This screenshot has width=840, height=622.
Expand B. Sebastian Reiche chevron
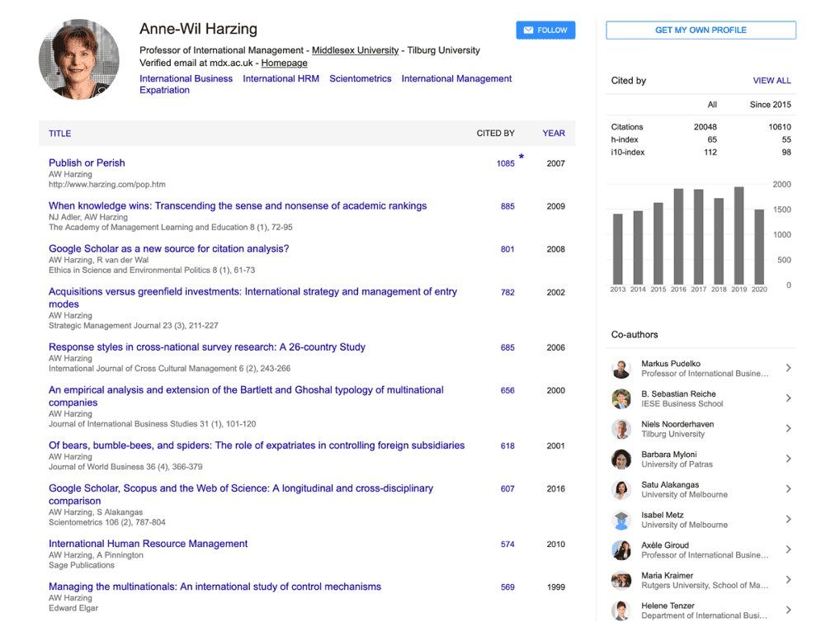click(x=789, y=398)
